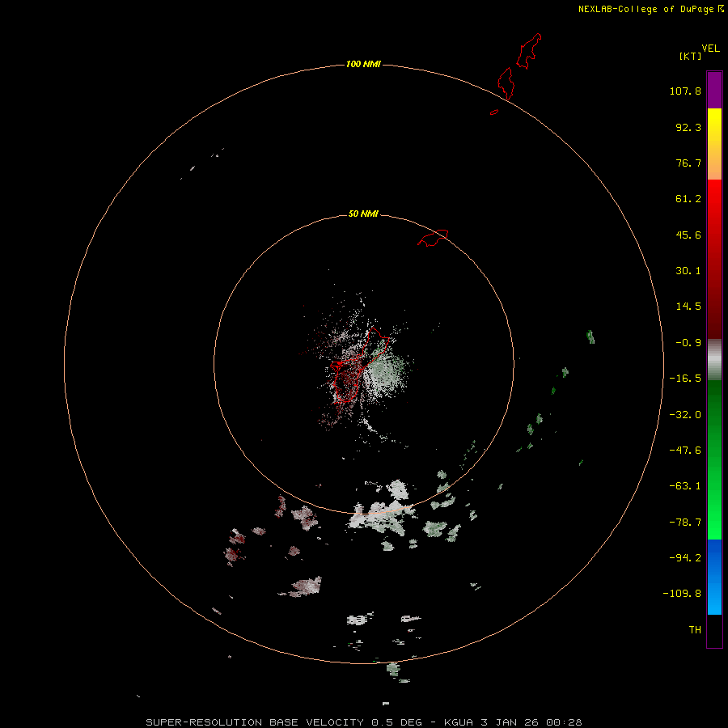This screenshot has width=728, height=728.
Task: Click the 92.3 velocity scale value
Action: pyautogui.click(x=688, y=127)
